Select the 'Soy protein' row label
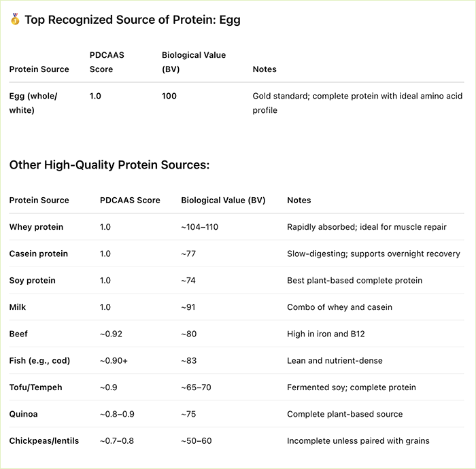 tap(32, 280)
